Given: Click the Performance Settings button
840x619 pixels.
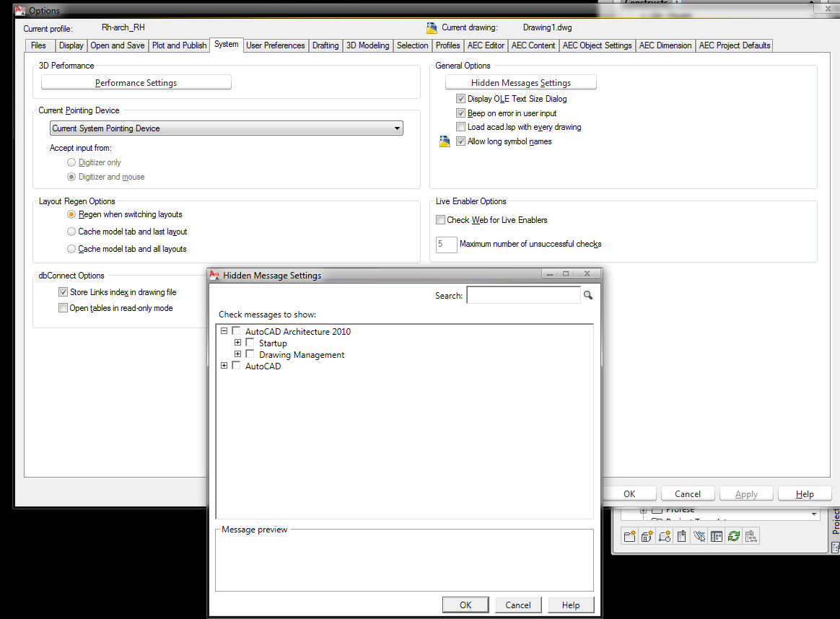Looking at the screenshot, I should pos(136,82).
